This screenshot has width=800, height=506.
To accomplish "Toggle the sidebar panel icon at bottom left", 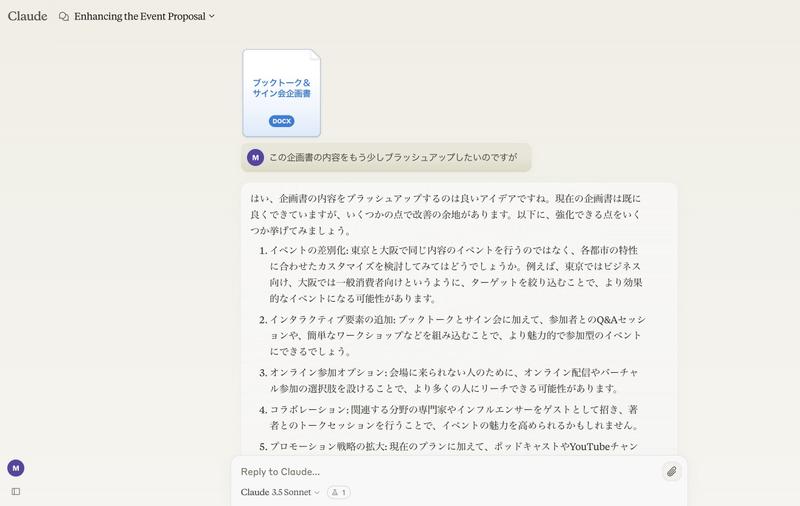I will [x=16, y=492].
